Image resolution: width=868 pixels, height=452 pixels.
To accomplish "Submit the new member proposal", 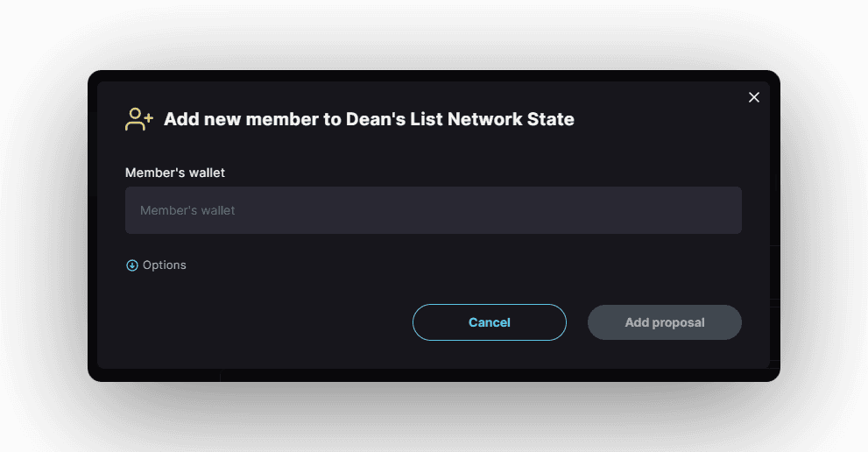I will [x=664, y=322].
